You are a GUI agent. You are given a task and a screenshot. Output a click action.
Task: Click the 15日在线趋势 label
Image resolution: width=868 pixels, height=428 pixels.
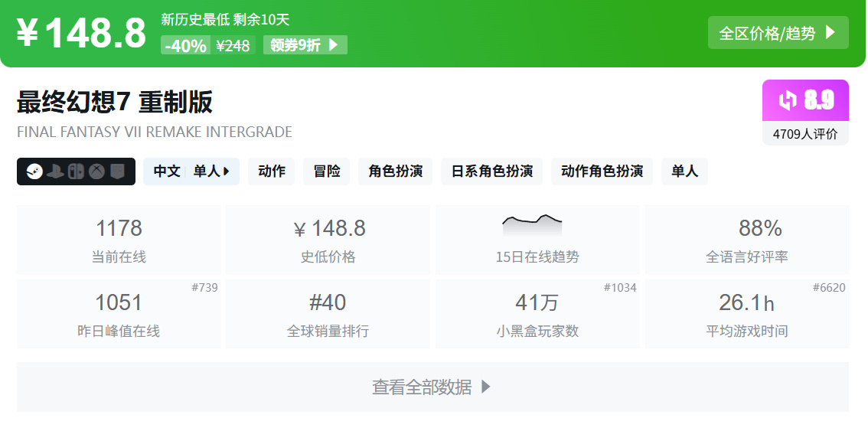pyautogui.click(x=537, y=257)
